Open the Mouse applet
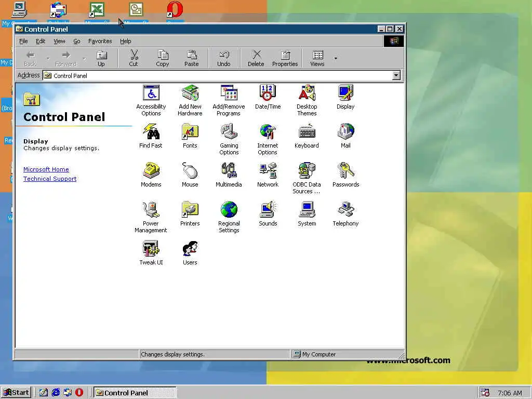The height and width of the screenshot is (399, 532). point(190,175)
